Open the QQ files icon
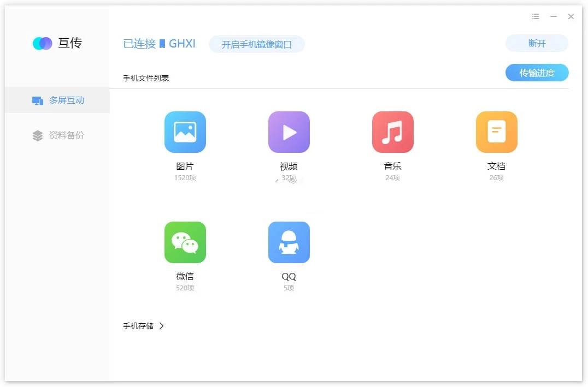The width and height of the screenshot is (588, 387). pos(289,242)
